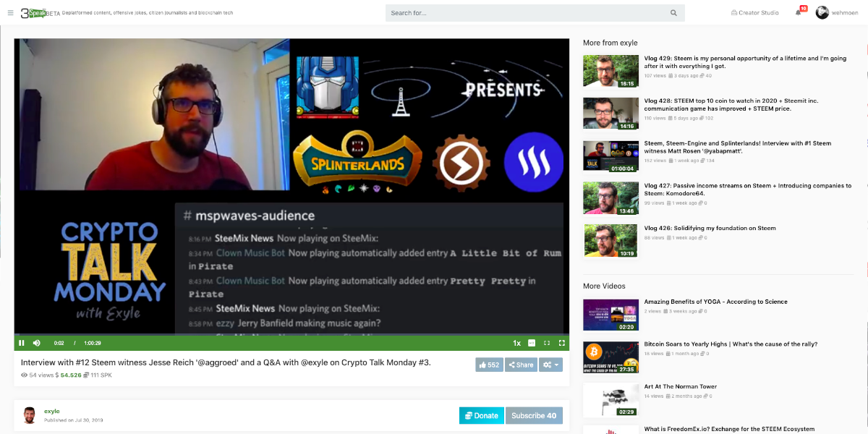Click the 54 views eye icon
Viewport: 868px width, 434px height.
tap(24, 375)
